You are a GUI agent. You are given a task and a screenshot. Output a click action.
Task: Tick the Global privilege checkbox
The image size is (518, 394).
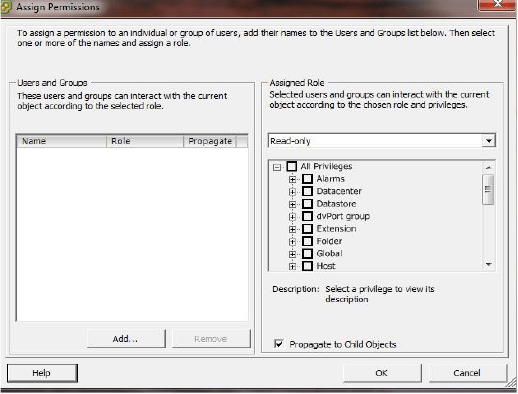tap(307, 254)
